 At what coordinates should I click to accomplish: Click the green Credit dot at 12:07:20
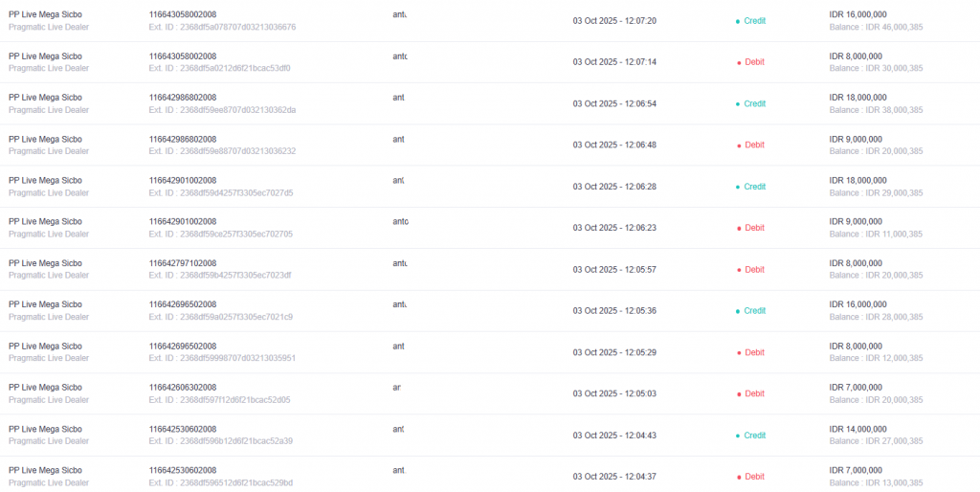pos(738,21)
